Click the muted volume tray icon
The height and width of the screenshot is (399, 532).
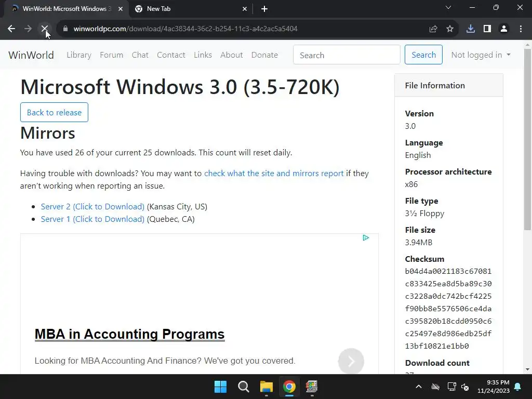(x=465, y=387)
